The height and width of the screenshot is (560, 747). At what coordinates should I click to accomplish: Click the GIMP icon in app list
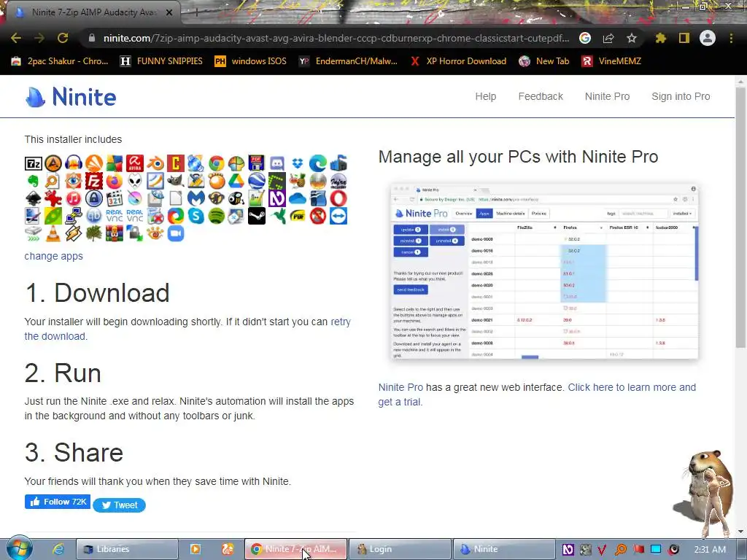click(176, 182)
